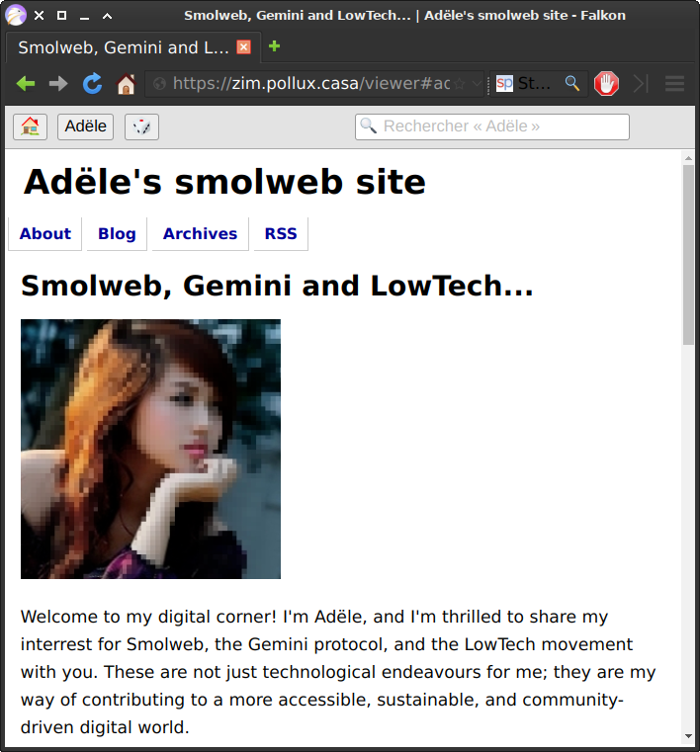Click the AdBlock red hand icon
Image resolution: width=700 pixels, height=752 pixels.
[x=606, y=84]
